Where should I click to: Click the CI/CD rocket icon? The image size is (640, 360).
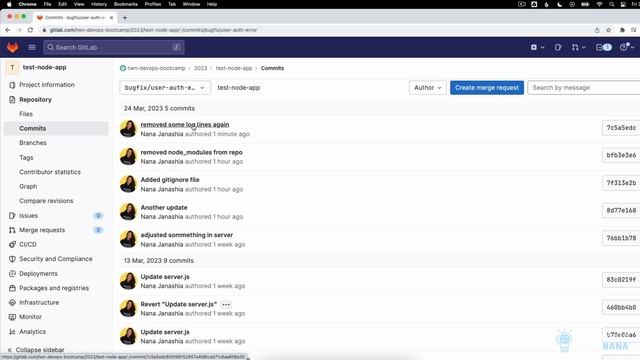[12, 244]
